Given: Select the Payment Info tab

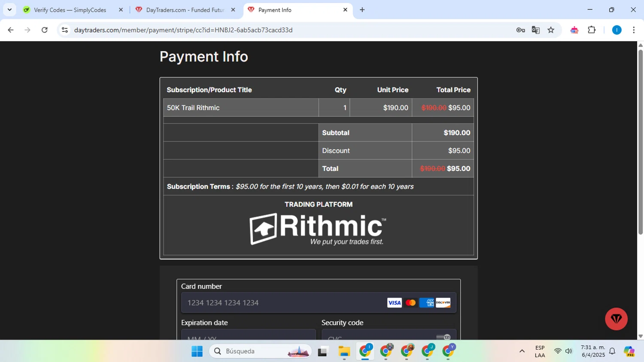Looking at the screenshot, I should pos(298,10).
